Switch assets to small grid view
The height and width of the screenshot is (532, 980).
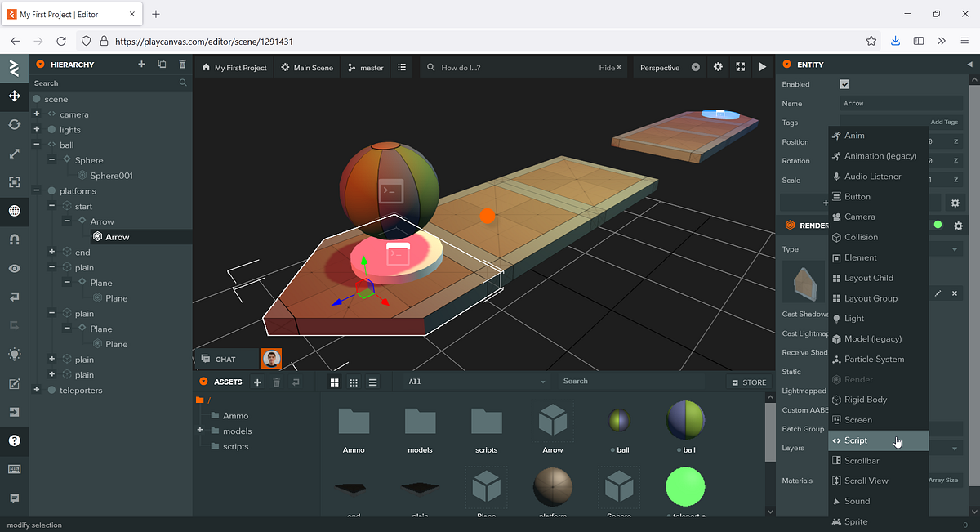pyautogui.click(x=354, y=382)
